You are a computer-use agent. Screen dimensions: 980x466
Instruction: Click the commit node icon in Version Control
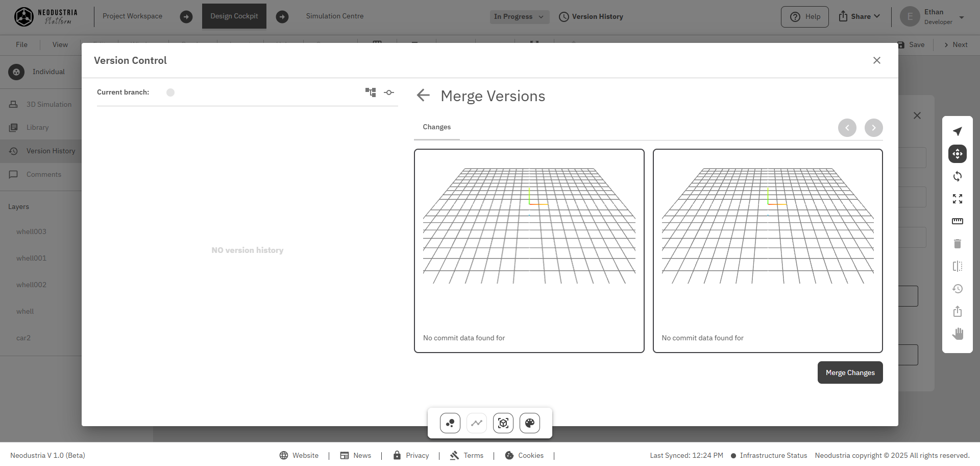[x=389, y=92]
